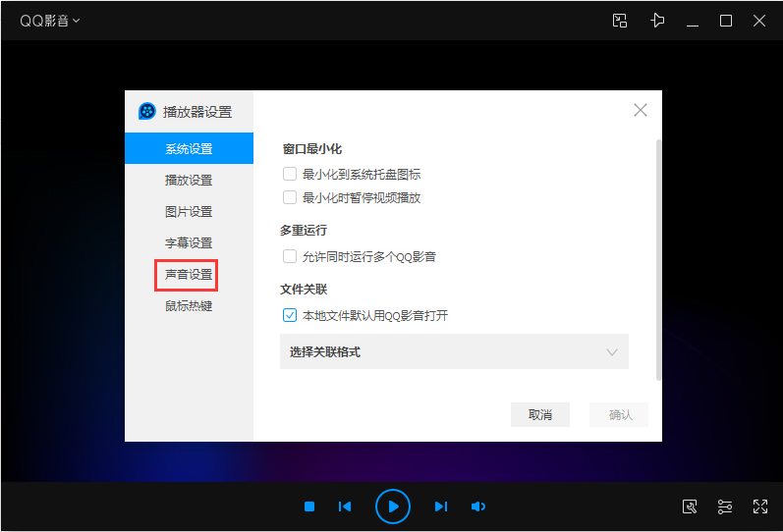Open the video toolbox icon
Screen dimensions: 783x532
click(x=690, y=506)
